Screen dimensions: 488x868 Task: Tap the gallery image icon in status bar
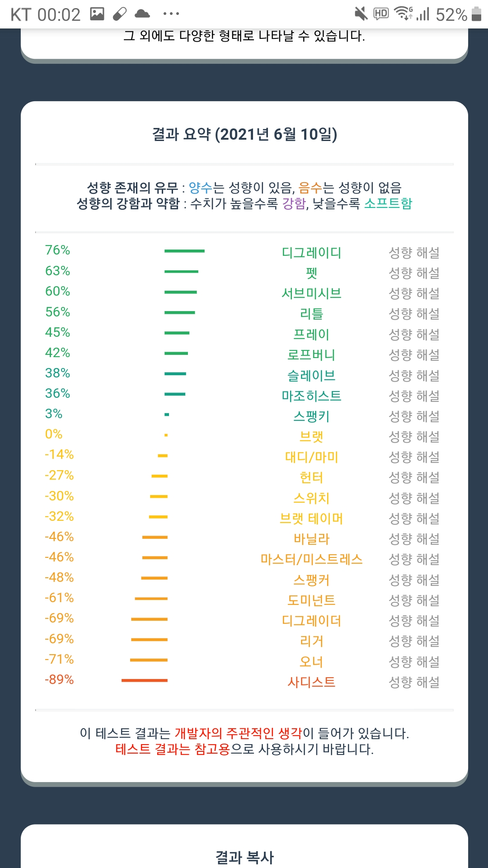pyautogui.click(x=97, y=14)
